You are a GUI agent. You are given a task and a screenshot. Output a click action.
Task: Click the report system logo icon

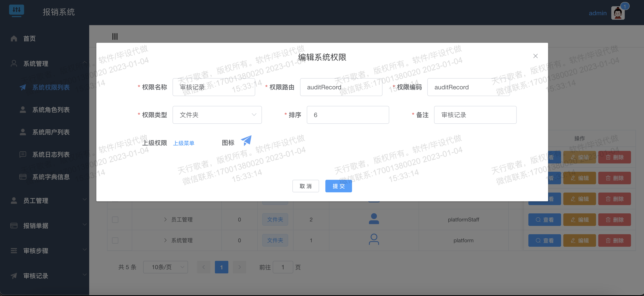[17, 11]
